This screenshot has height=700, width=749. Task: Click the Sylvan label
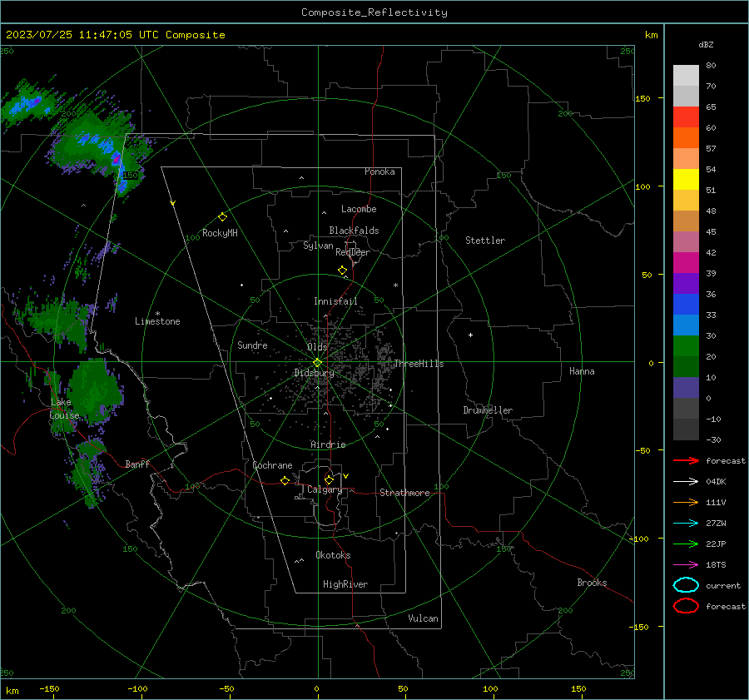pyautogui.click(x=318, y=246)
